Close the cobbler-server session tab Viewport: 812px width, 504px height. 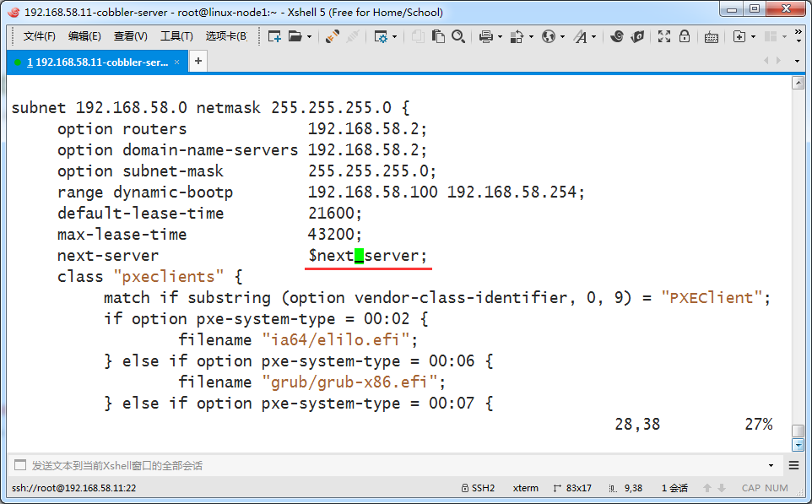click(x=176, y=62)
